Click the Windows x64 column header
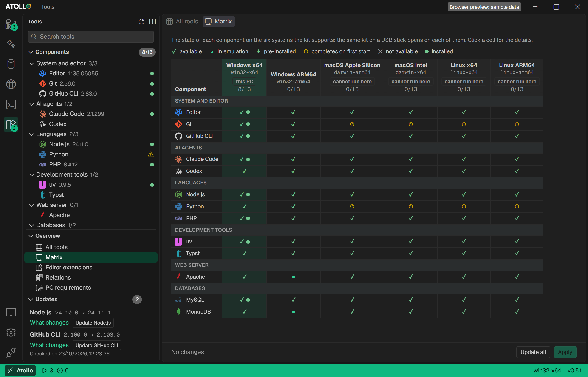Screen dimensions: 588x377 pyautogui.click(x=244, y=77)
